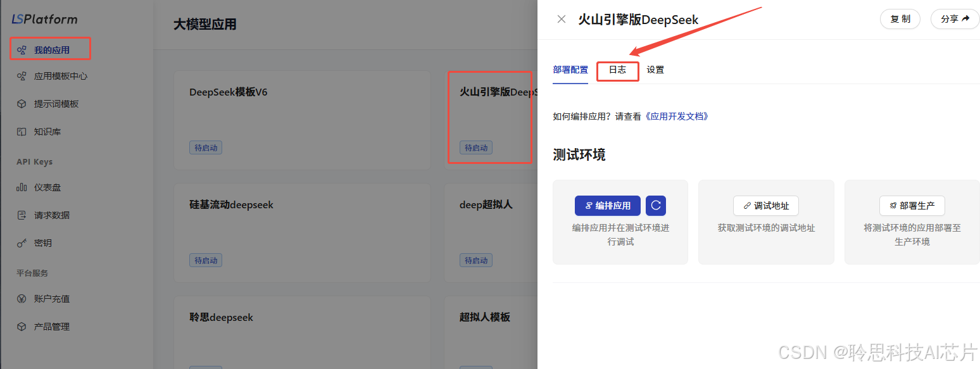
Task: Click the 密钥 key icon
Action: 22,243
